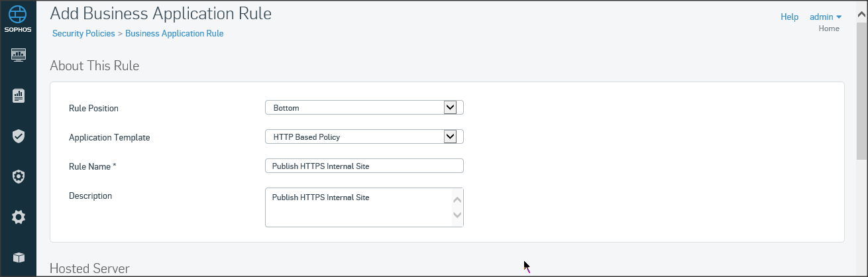Click the Home link under admin
868x277 pixels.
point(829,28)
